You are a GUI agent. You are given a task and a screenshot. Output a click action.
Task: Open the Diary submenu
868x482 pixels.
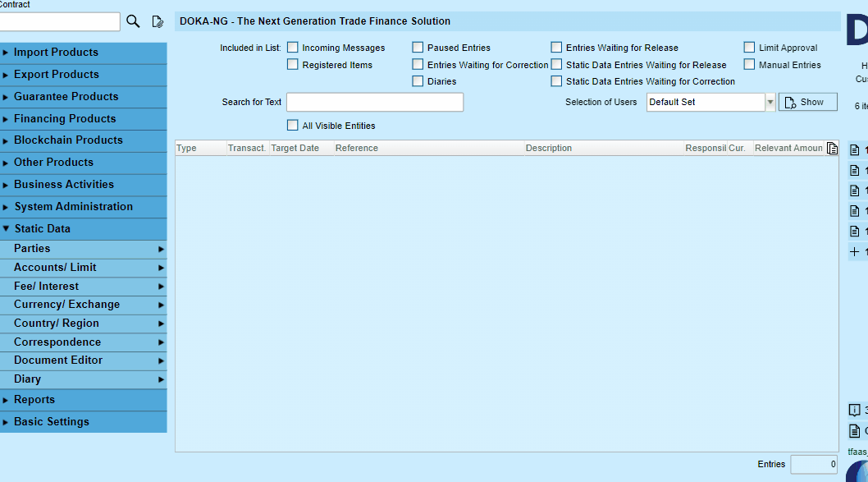[x=83, y=379]
